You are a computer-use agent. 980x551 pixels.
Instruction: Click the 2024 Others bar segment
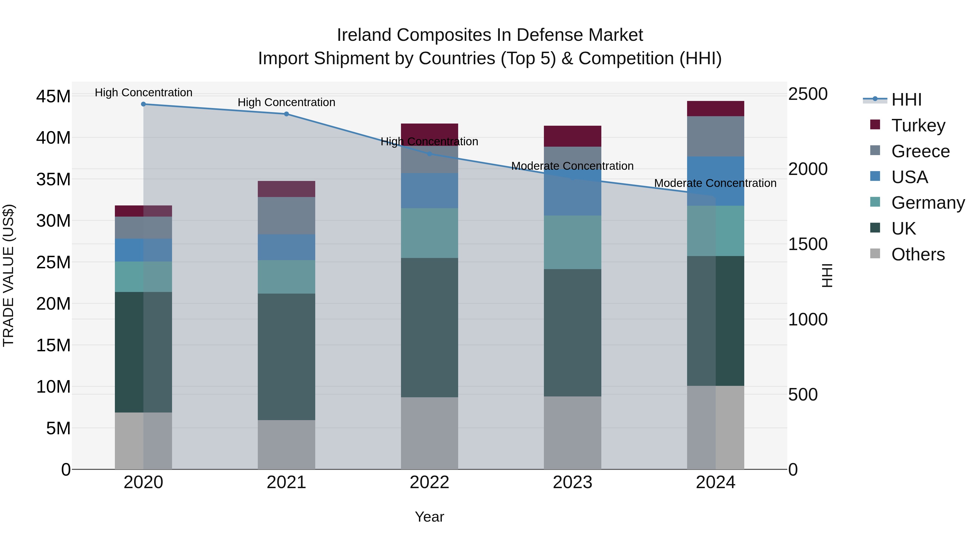(x=716, y=428)
